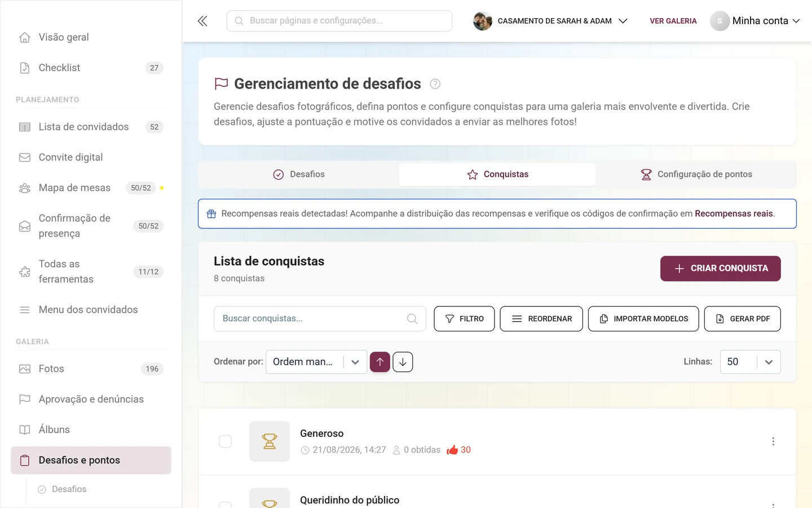Select Desafios e pontos in sidebar

point(91,461)
